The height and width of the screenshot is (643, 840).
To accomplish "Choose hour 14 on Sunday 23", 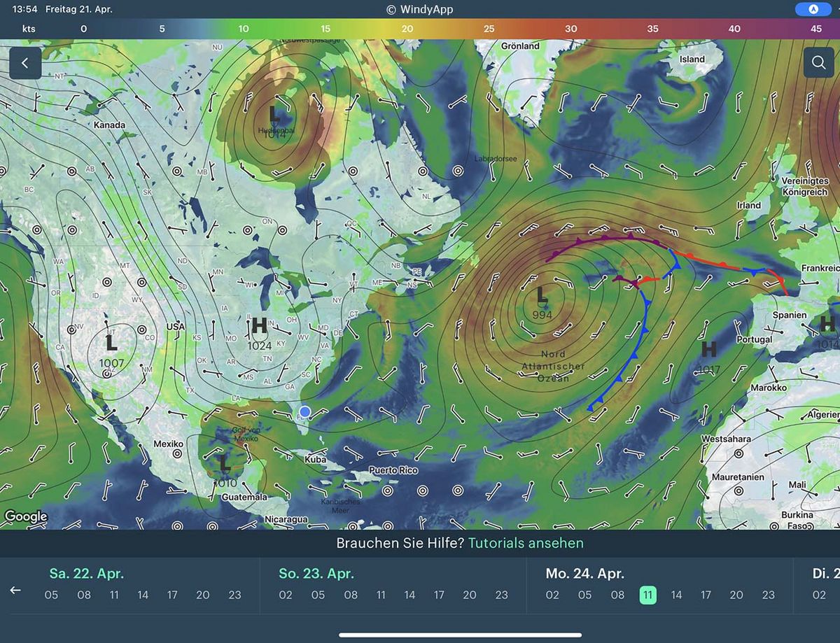I will [x=409, y=595].
